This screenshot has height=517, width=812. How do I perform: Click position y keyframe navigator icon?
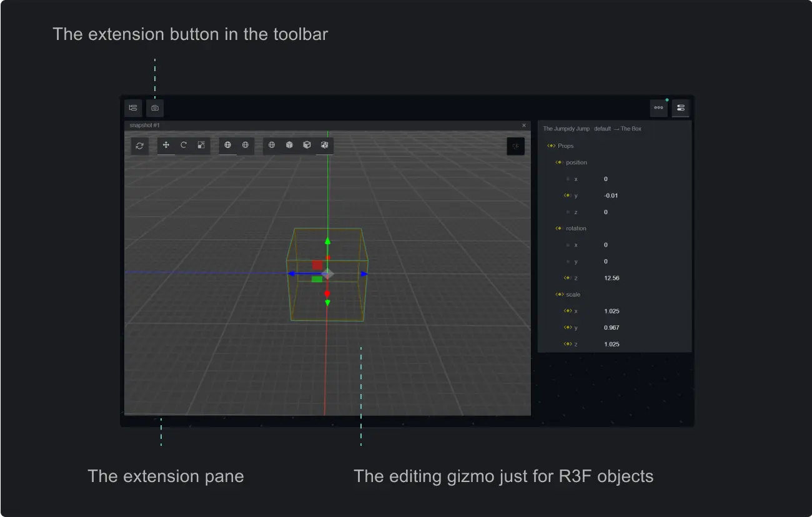click(x=568, y=195)
